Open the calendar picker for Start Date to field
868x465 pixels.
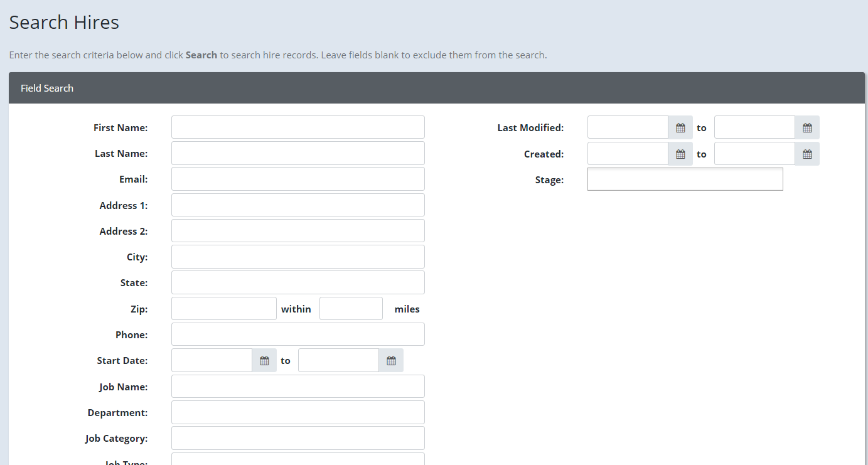pos(390,360)
